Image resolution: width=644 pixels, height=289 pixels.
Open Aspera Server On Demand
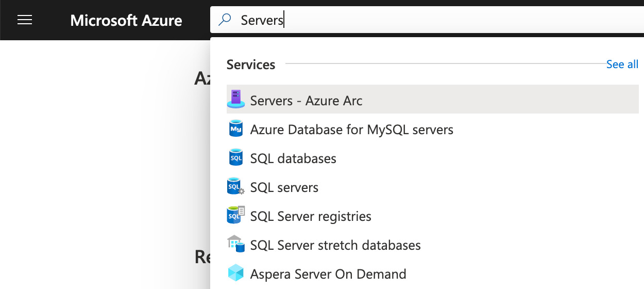click(x=433, y=274)
